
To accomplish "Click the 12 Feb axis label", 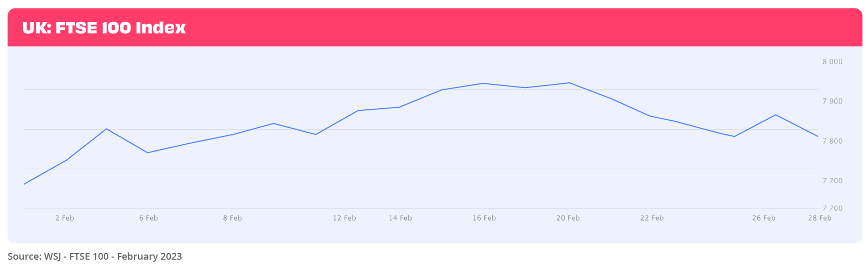I will click(x=344, y=218).
